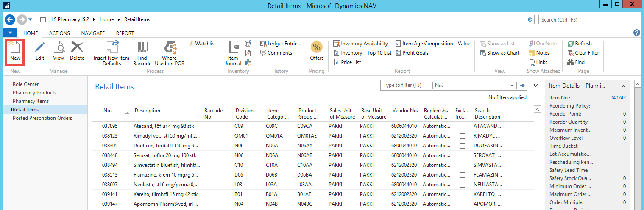
Task: Tick the Excl. checkbox for Neulasta row
Action: pos(462,185)
